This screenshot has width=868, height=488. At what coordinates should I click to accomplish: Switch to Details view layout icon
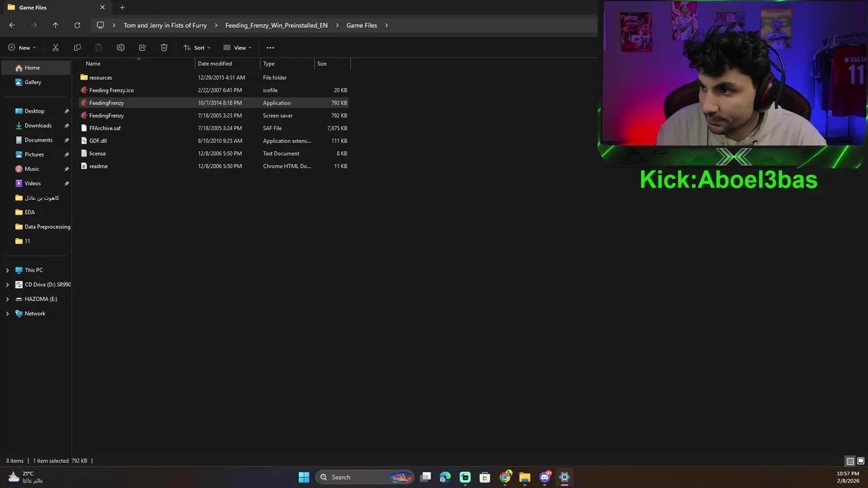point(850,461)
